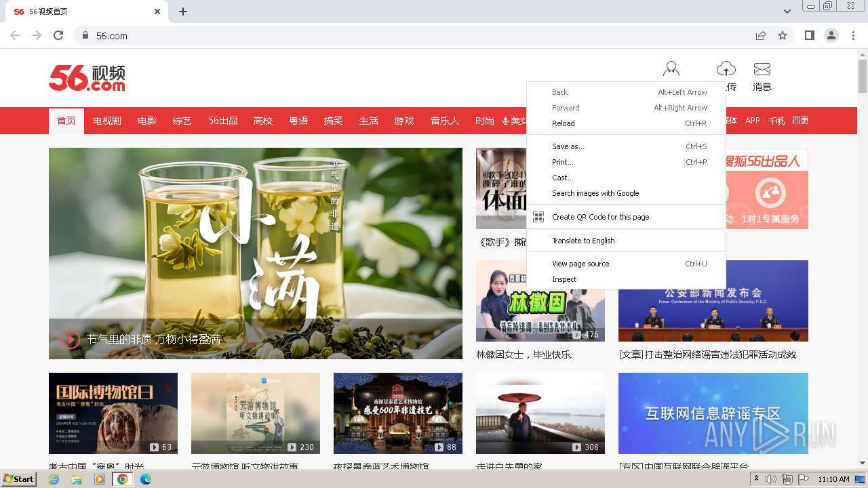This screenshot has width=868, height=488.
Task: Open the 游戏 navigation tab
Action: click(404, 121)
